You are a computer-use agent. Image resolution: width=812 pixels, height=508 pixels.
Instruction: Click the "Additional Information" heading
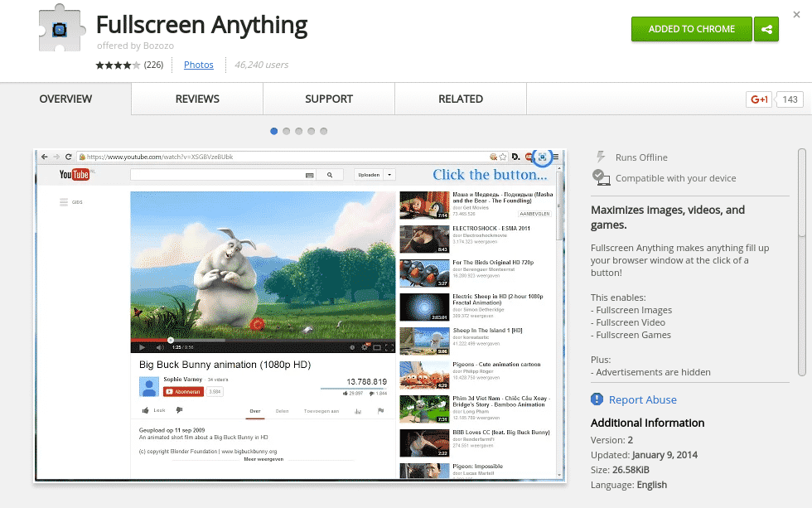point(648,423)
